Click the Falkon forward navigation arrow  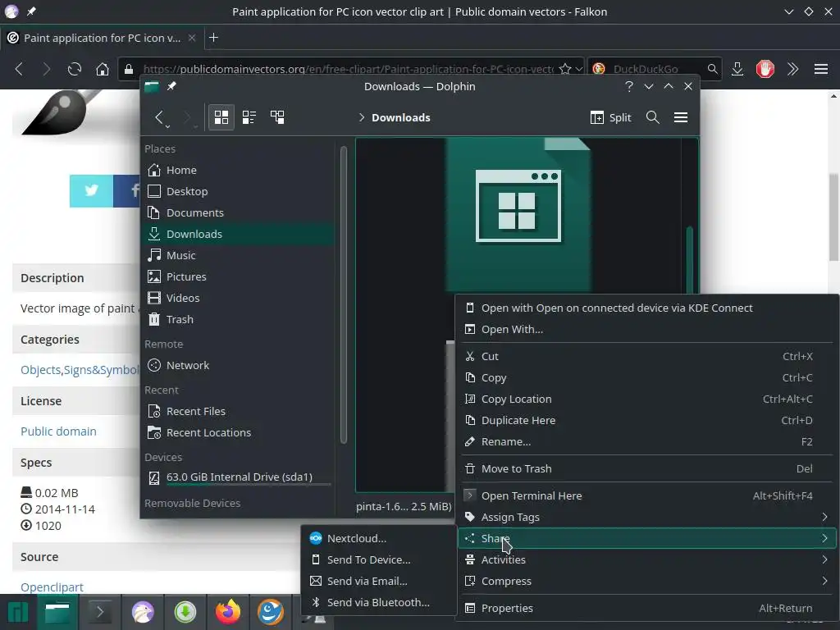46,69
